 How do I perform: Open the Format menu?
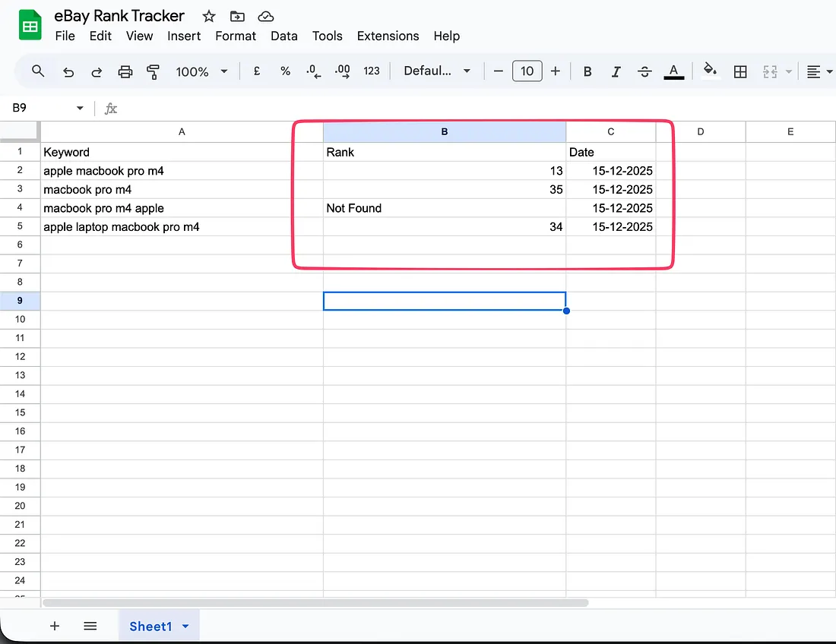[236, 36]
